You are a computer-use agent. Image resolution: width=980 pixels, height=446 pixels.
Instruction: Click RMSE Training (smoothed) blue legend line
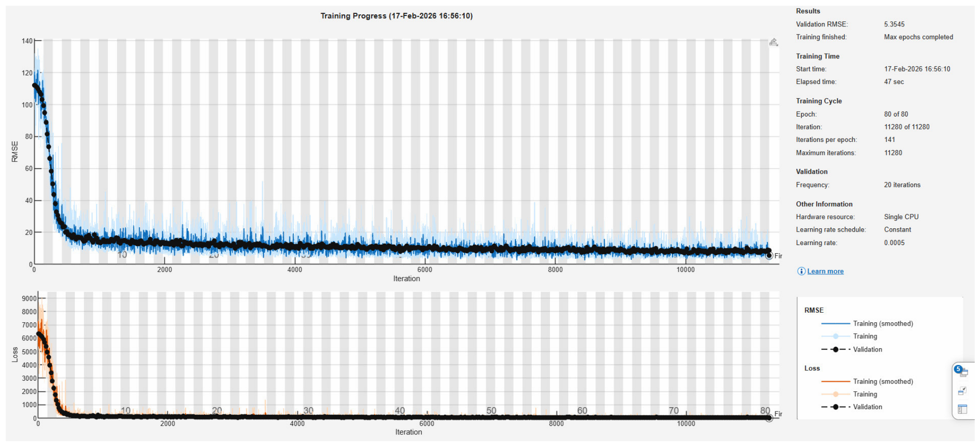click(x=836, y=324)
